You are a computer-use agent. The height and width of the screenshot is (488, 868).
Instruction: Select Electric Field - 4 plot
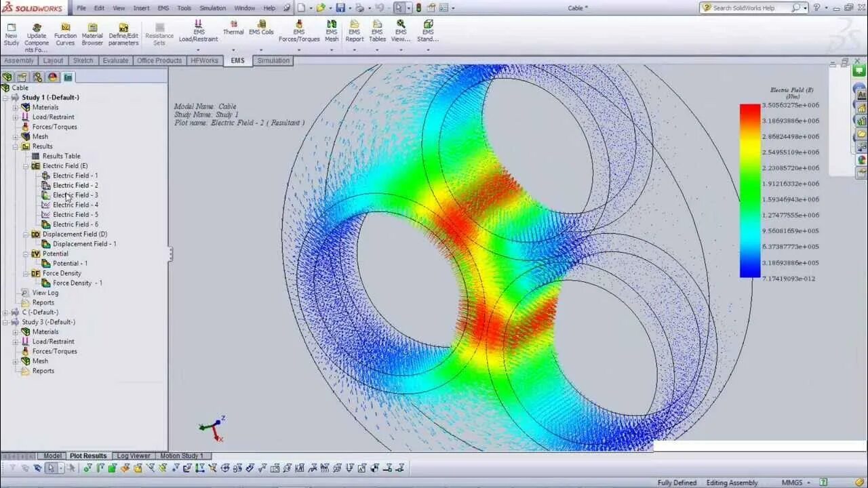[70, 205]
